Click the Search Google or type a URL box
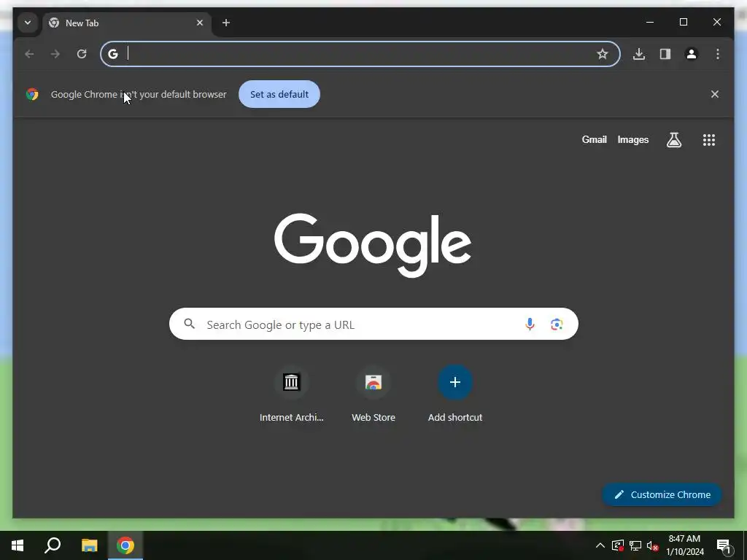 click(x=373, y=324)
